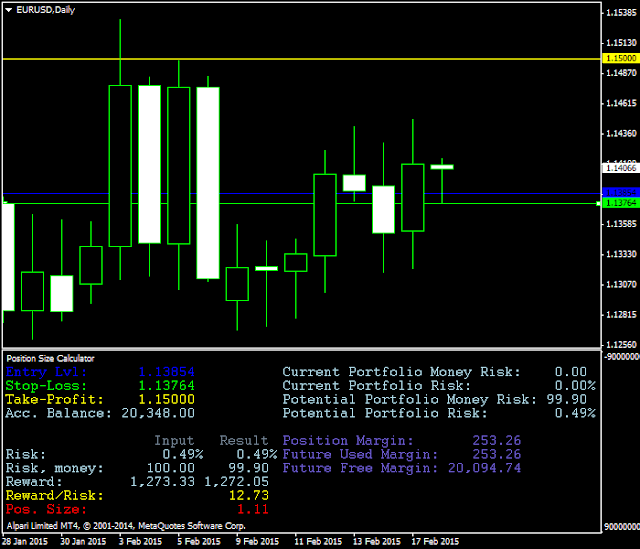This screenshot has width=640, height=549.
Task: Click the Current Portfolio Risk: label
Action: 376,385
